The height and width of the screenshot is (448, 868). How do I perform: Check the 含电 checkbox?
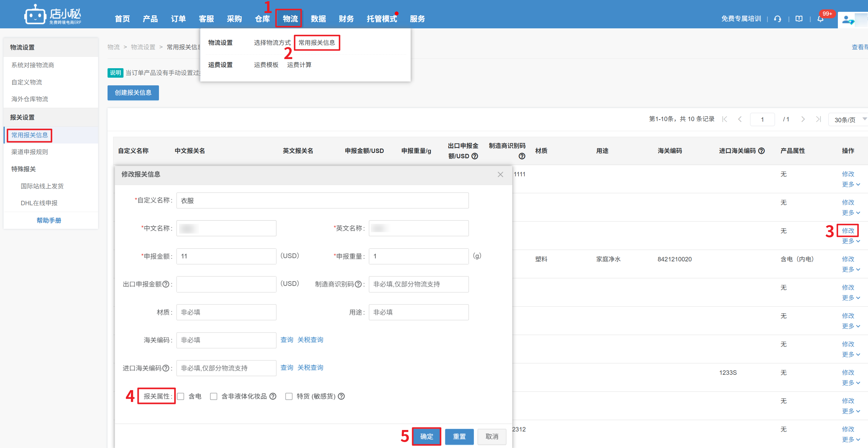[x=181, y=396]
